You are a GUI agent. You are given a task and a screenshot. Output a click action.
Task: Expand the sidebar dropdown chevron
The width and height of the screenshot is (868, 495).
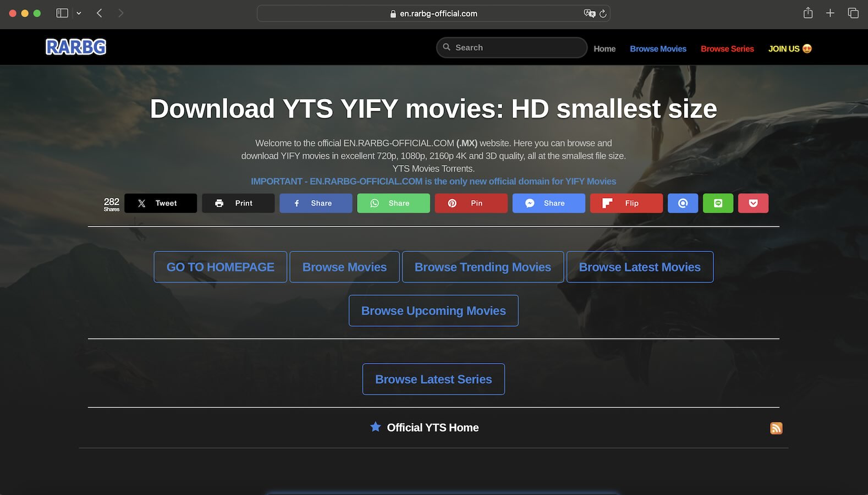coord(79,13)
